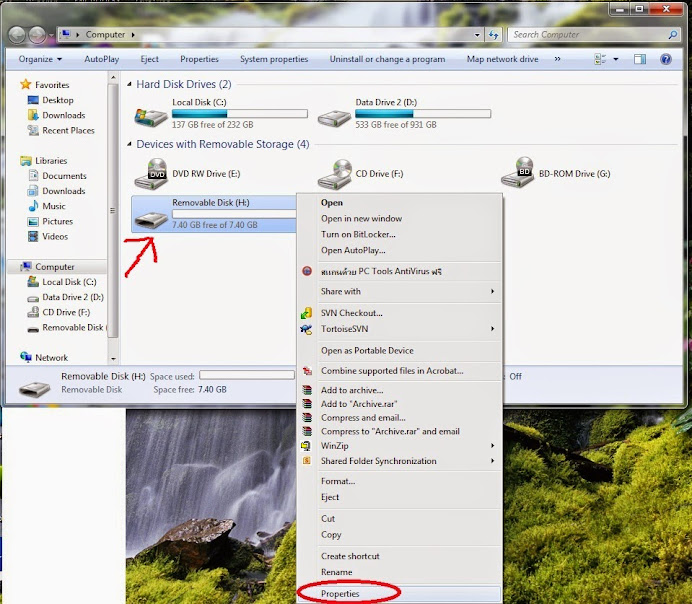
Task: Open the address bar history dropdown
Action: [477, 35]
